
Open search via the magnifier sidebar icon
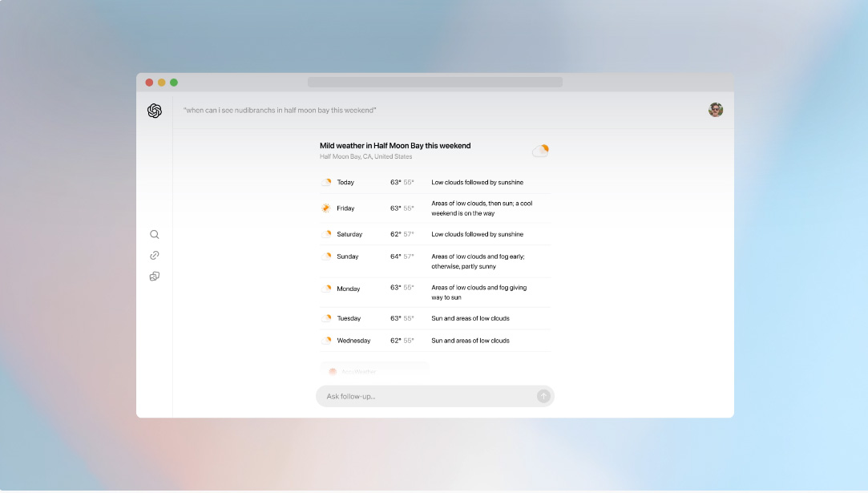[155, 234]
